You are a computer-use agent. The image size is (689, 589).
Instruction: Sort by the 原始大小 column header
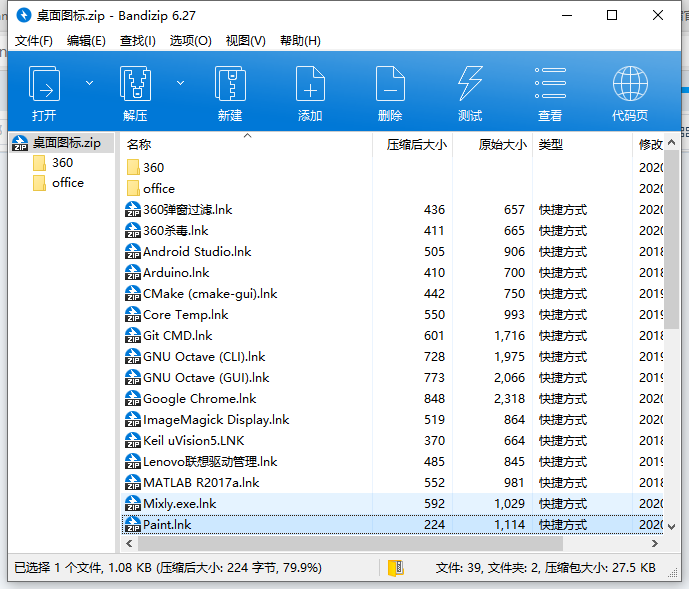[x=493, y=145]
